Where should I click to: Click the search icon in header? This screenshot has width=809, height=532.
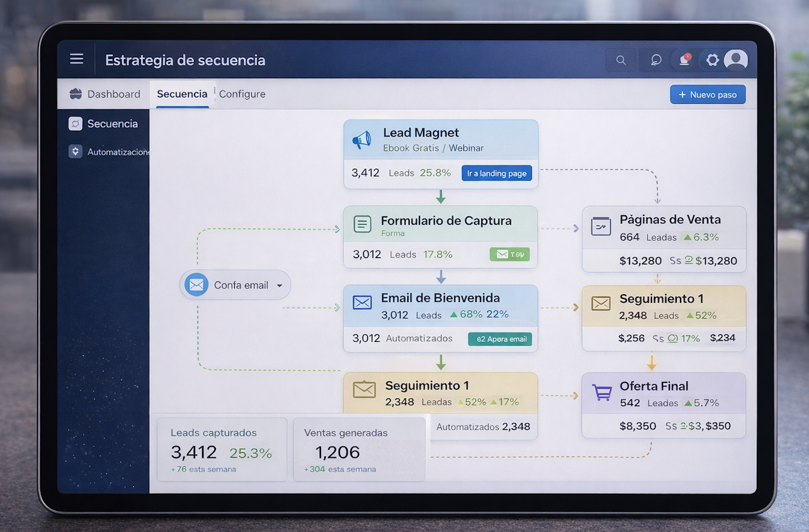tap(621, 60)
